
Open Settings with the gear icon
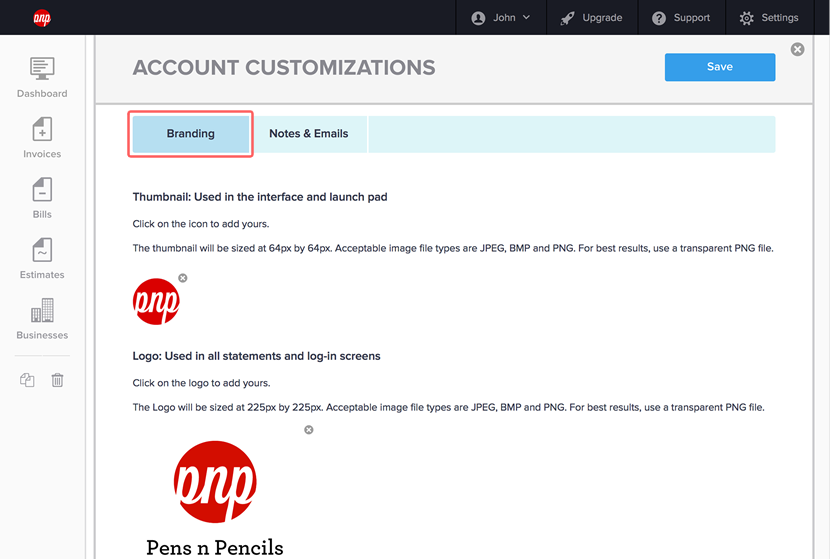[x=769, y=17]
